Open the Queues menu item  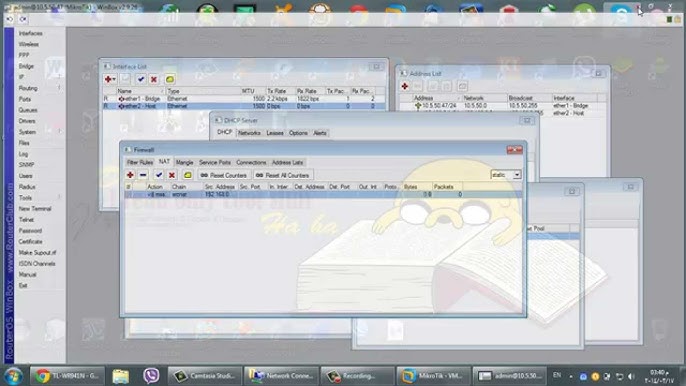coord(28,110)
